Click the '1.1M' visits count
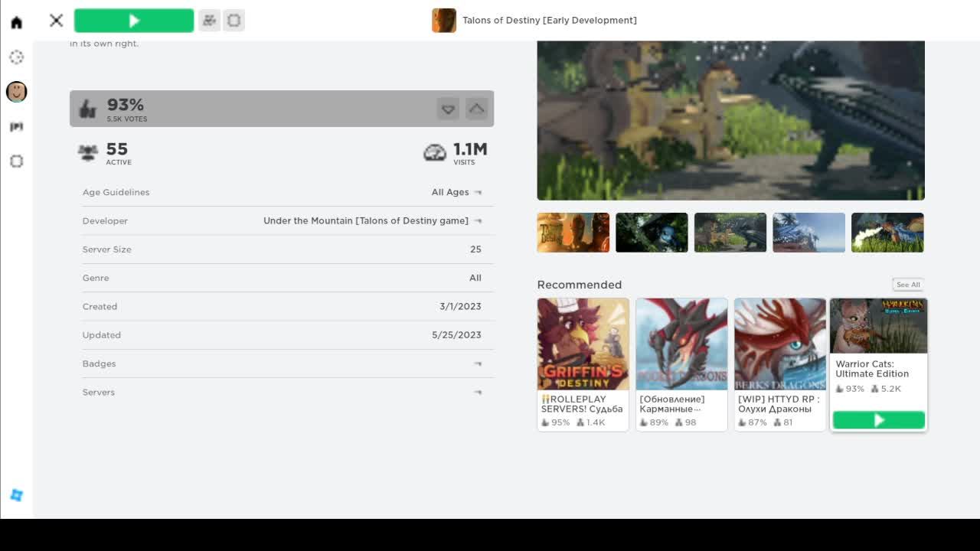This screenshot has width=980, height=551. pos(470,149)
